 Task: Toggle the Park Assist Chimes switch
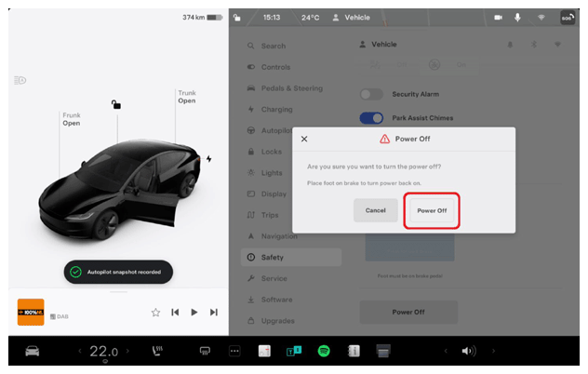click(371, 118)
